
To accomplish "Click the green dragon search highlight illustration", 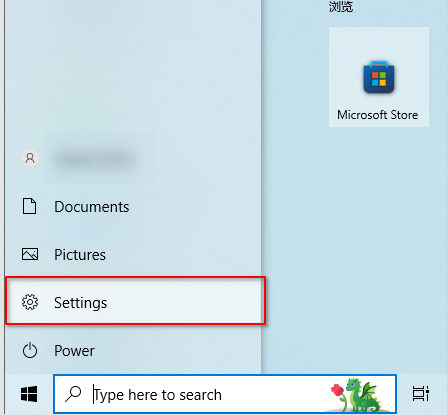I will point(363,395).
